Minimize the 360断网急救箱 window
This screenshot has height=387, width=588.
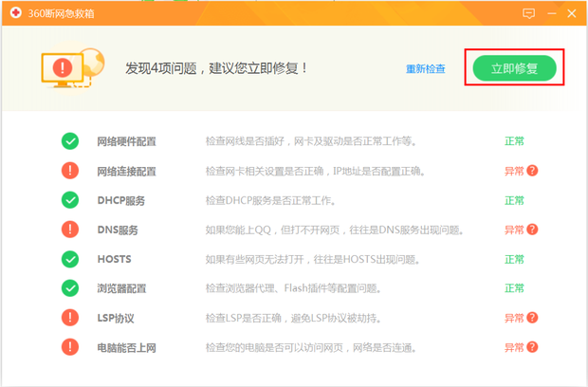551,13
